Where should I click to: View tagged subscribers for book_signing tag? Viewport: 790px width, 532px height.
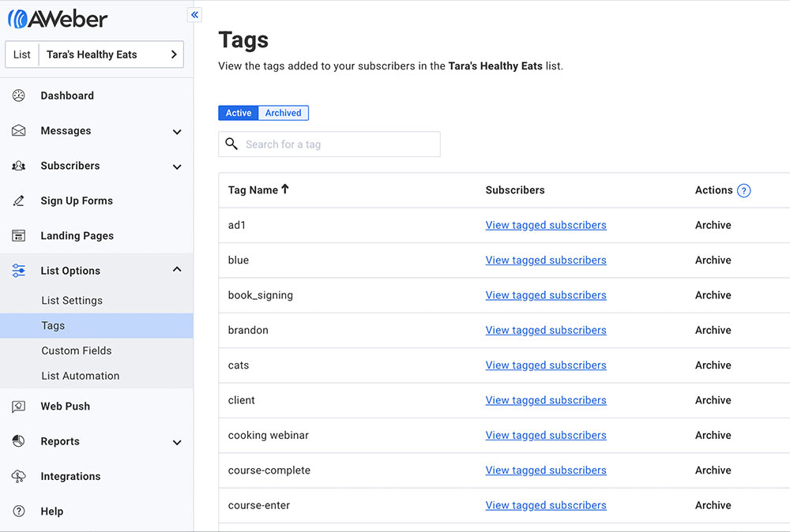tap(546, 295)
